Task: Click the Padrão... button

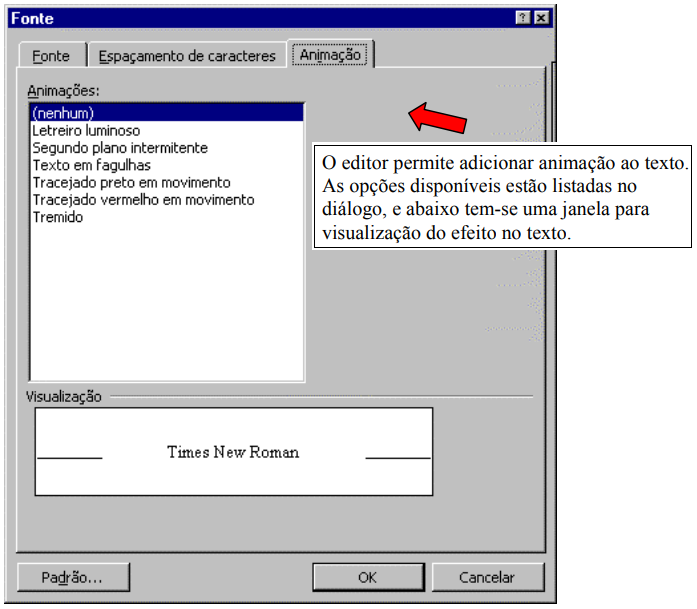Action: tap(73, 577)
